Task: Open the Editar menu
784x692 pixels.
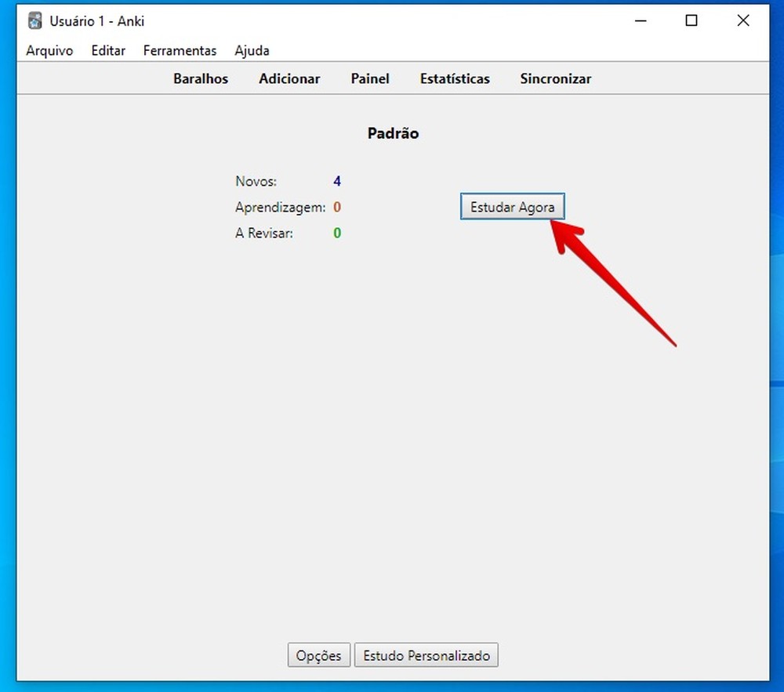Action: 108,50
